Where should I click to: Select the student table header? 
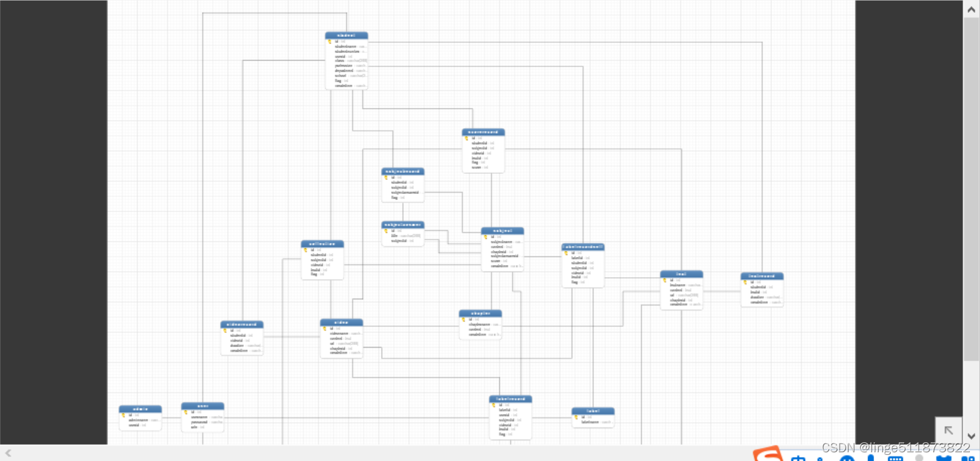click(x=346, y=35)
